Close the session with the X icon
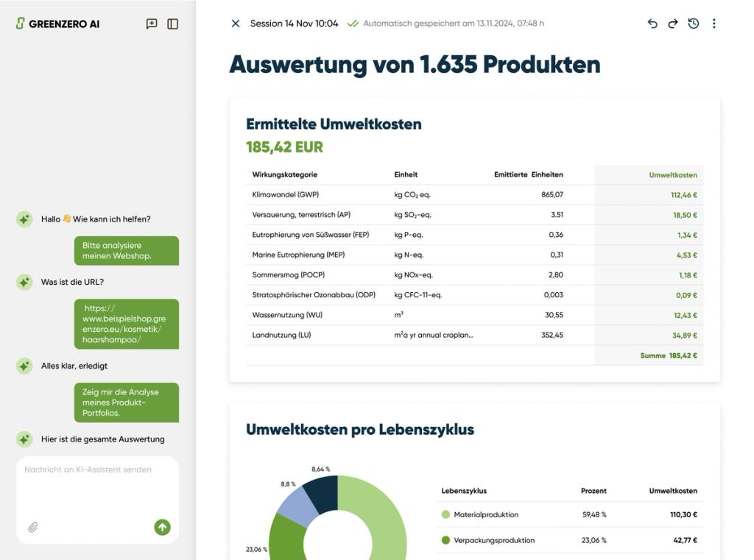 tap(235, 24)
